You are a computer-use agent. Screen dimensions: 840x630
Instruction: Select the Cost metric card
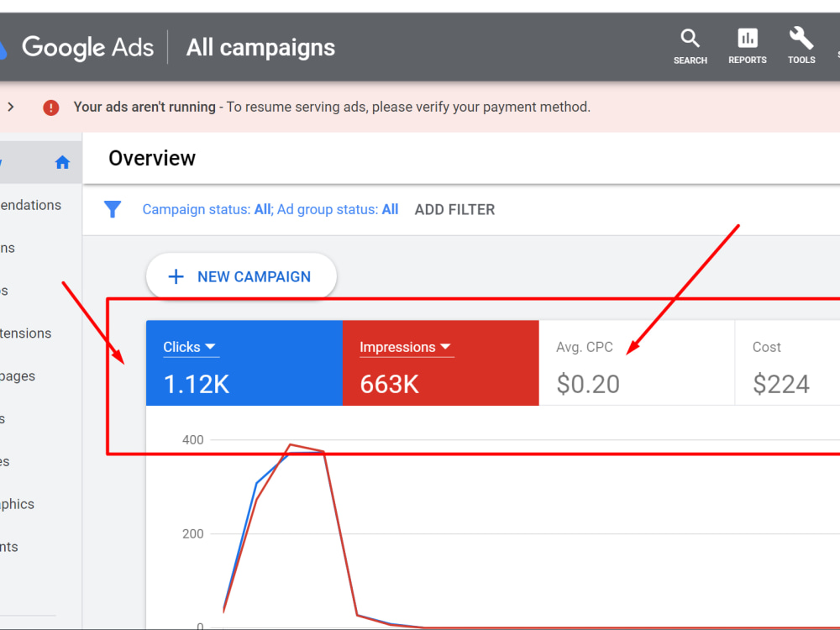[788, 363]
